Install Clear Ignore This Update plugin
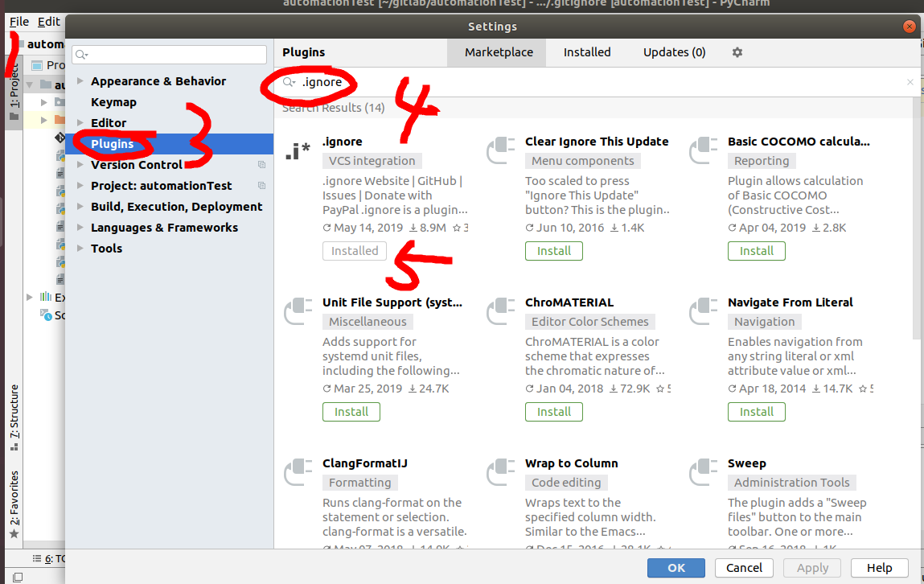The height and width of the screenshot is (584, 924). coord(554,251)
